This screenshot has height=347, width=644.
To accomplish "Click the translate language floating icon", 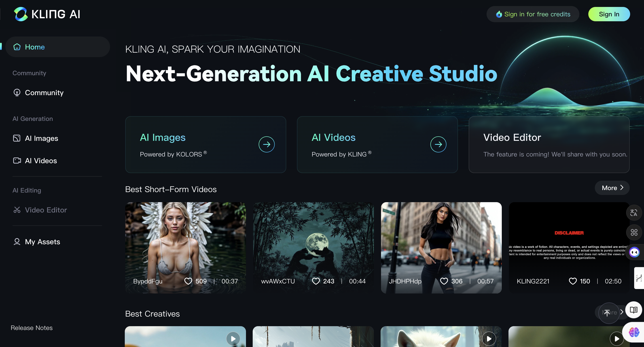I will point(634,212).
